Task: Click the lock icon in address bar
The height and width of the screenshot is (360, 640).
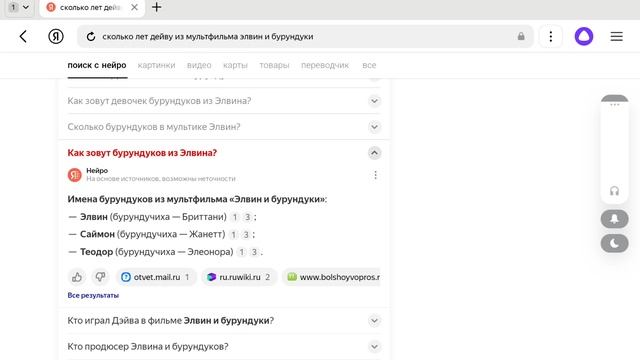Action: 521,36
